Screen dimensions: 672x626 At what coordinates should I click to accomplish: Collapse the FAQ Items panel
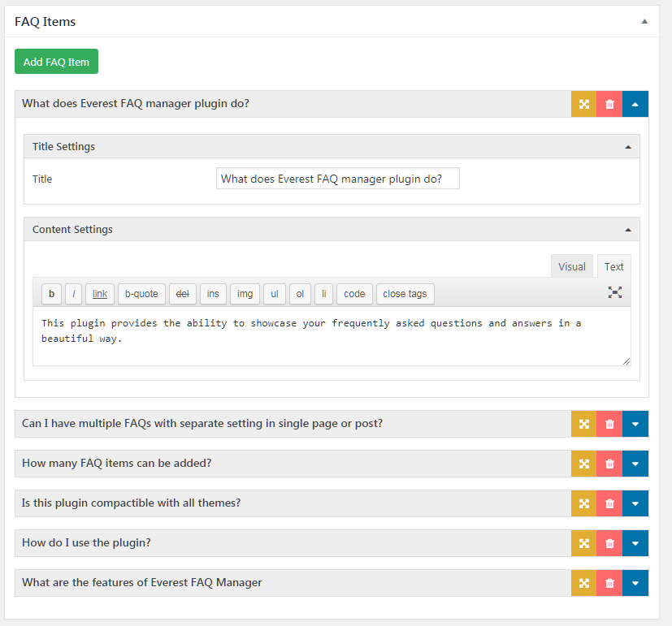tap(644, 22)
